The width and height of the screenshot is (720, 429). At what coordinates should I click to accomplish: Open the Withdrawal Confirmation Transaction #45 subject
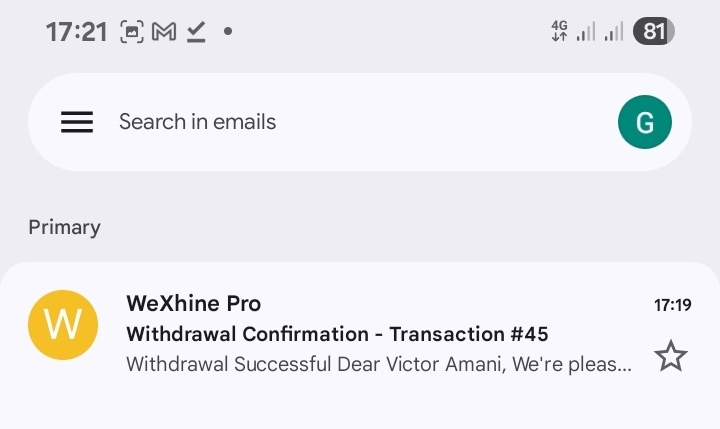[337, 333]
